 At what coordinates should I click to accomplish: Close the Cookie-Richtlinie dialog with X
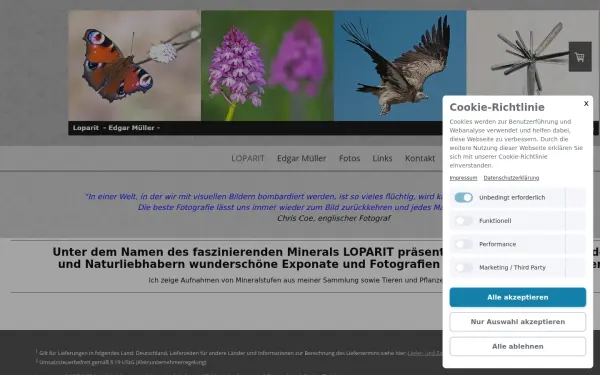[x=586, y=103]
